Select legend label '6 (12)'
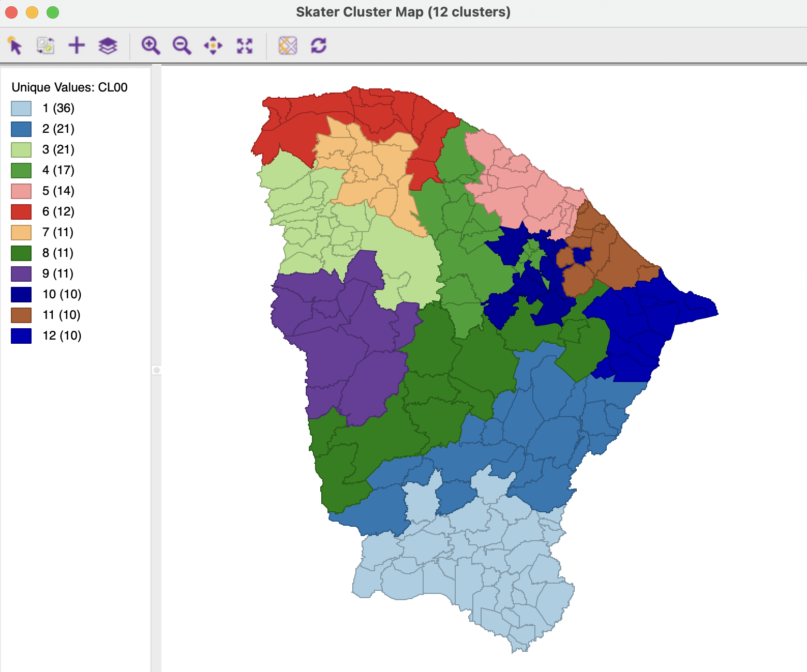807x672 pixels. pos(58,211)
